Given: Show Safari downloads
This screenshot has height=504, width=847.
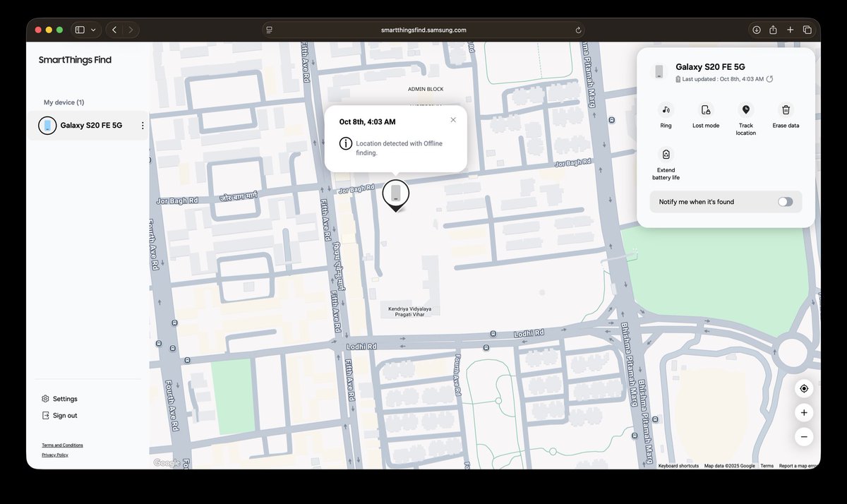Looking at the screenshot, I should coord(756,30).
